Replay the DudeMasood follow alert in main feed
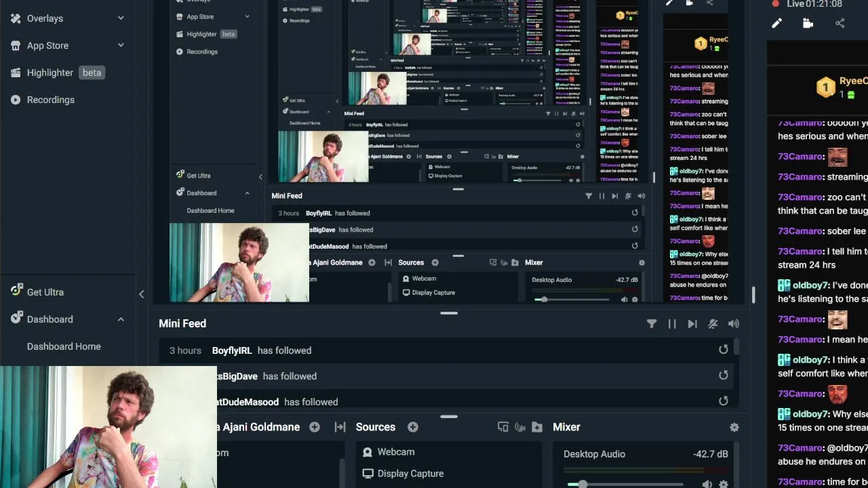Screen dimensions: 868x488 coord(724,401)
